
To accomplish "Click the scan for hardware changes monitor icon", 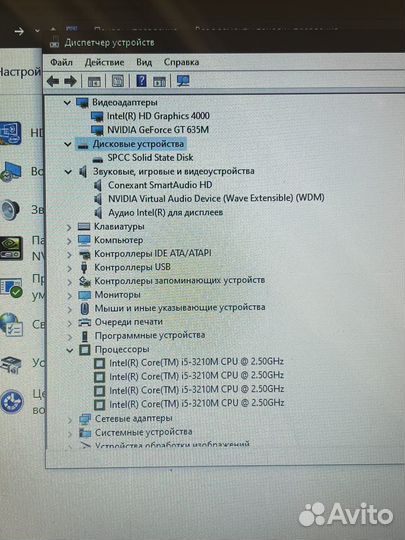I will click(x=183, y=81).
